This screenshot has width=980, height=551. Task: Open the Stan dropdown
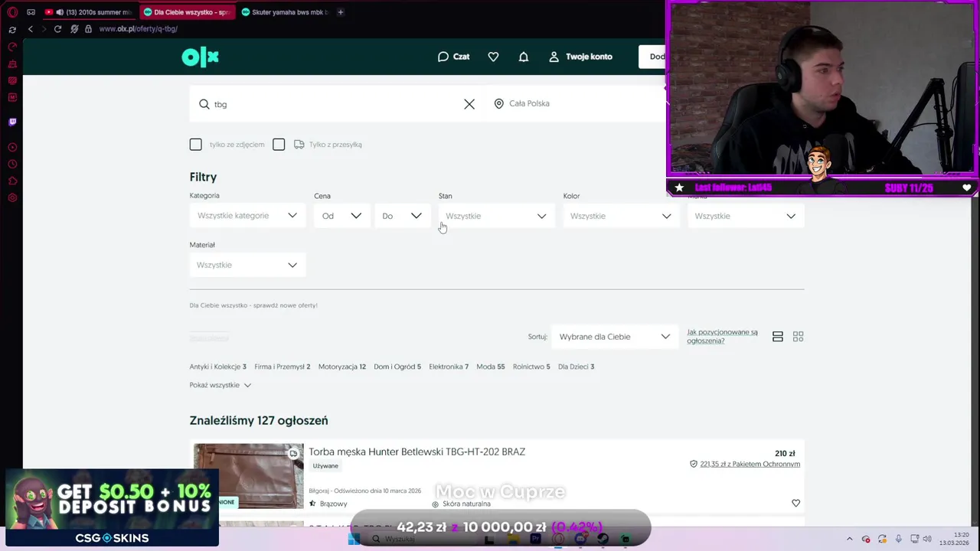[x=496, y=216]
